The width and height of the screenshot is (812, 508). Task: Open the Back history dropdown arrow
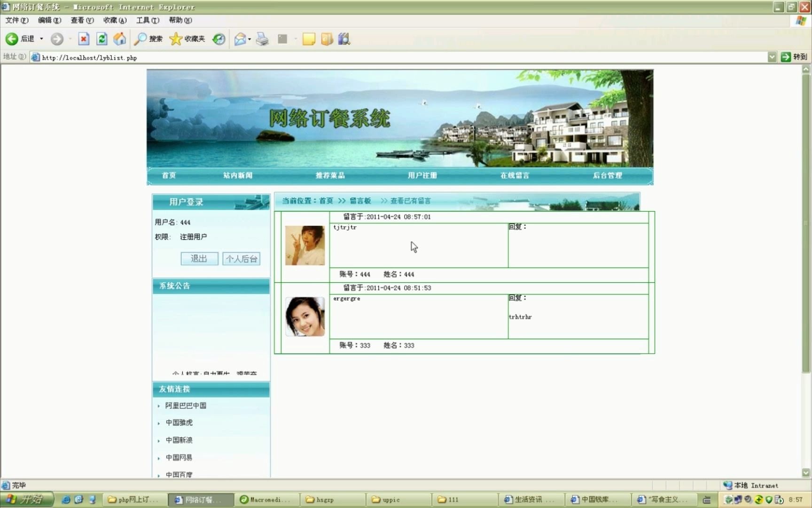(41, 39)
